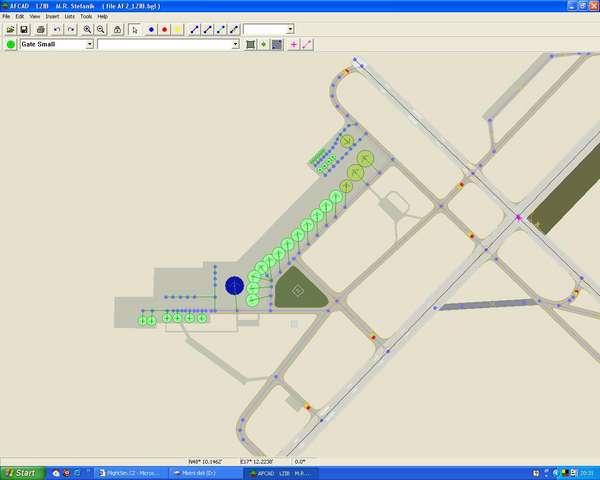Open the File menu
Screen dimensions: 600x480
click(6, 16)
